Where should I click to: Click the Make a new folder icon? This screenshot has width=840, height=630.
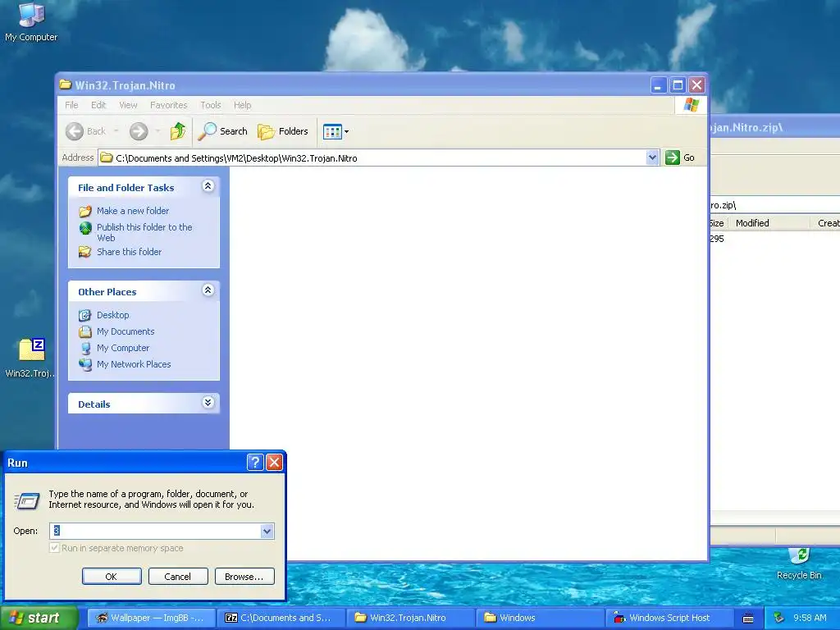(x=85, y=211)
